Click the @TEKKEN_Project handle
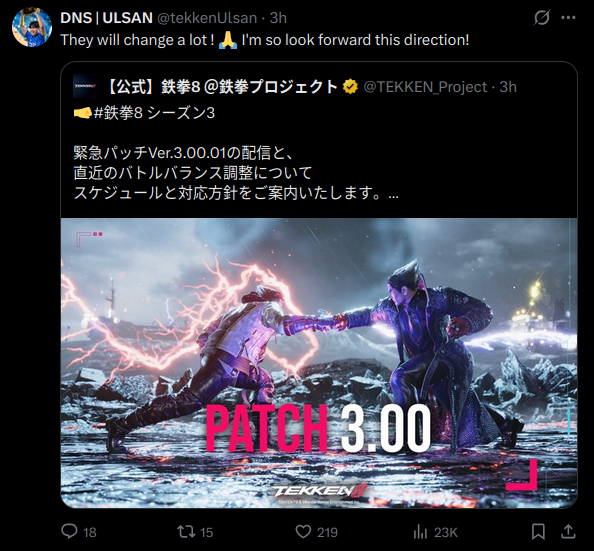Screen dimensions: 594x551 425,87
